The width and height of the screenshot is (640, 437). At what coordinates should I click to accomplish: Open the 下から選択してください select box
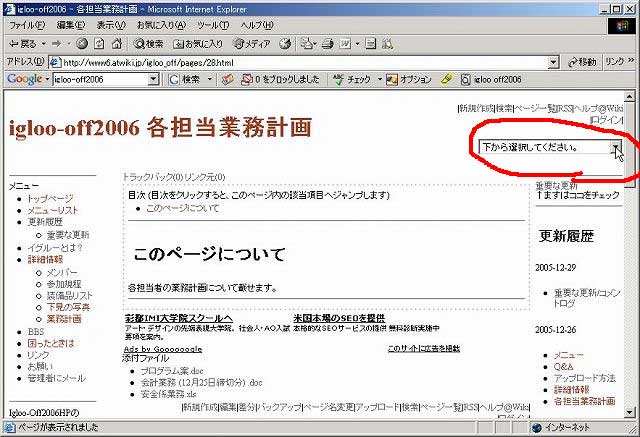[550, 147]
